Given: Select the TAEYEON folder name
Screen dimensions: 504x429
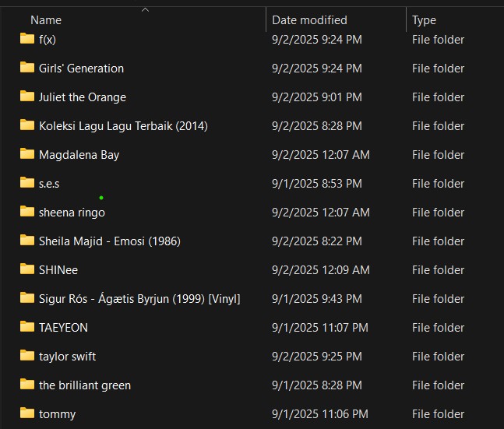Looking at the screenshot, I should coord(63,328).
